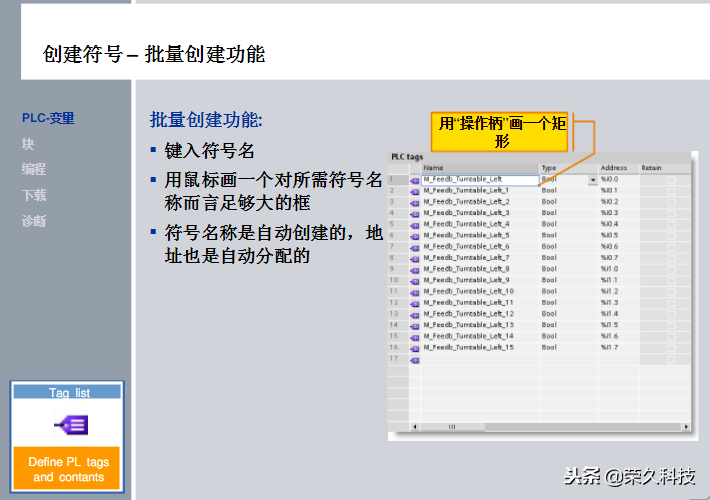Click the tag icon beside M_Feedb_Turntable_Left_12
The width and height of the screenshot is (710, 500).
tap(415, 315)
